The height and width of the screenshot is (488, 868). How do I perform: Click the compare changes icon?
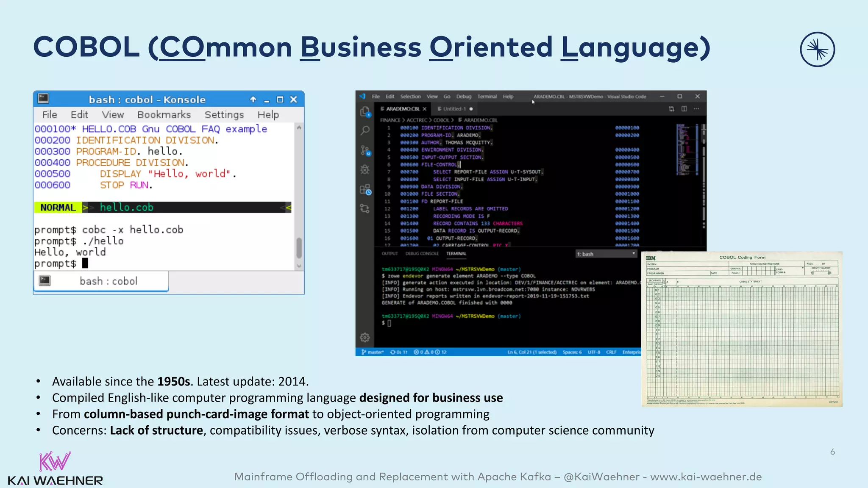click(x=671, y=109)
